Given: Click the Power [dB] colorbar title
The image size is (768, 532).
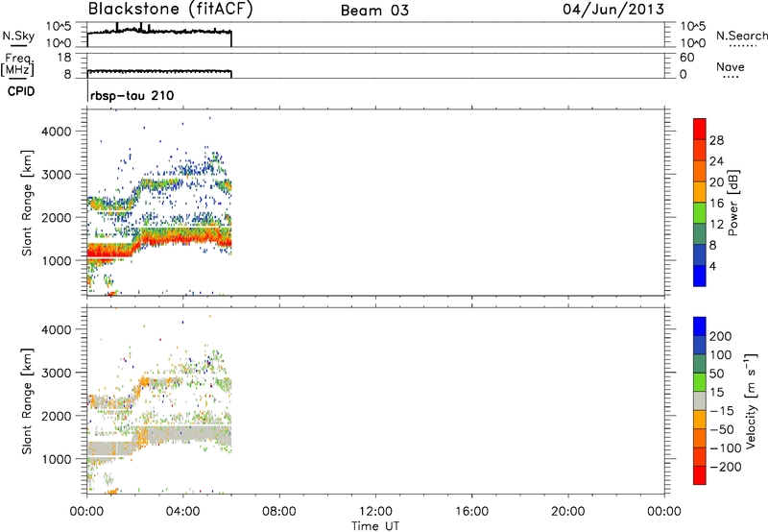Looking at the screenshot, I should coord(732,203).
